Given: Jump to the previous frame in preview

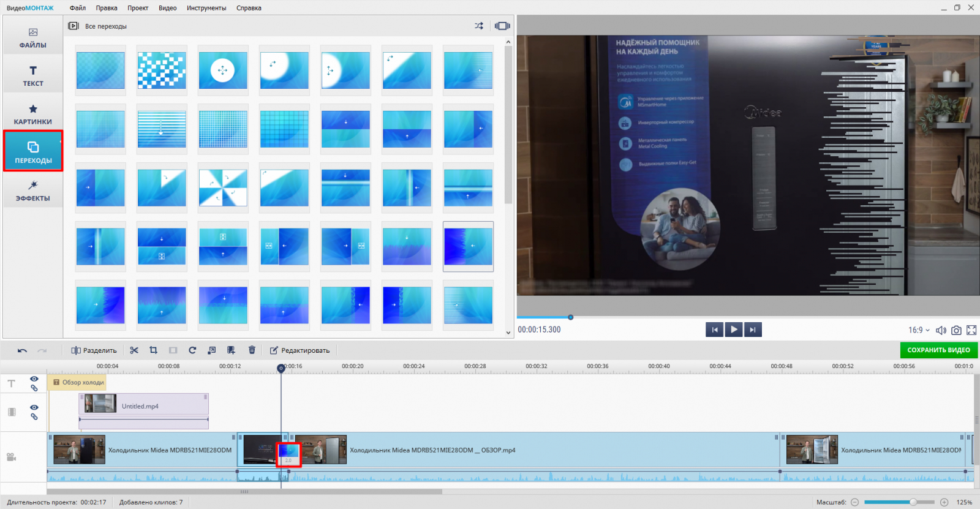Looking at the screenshot, I should coord(715,330).
